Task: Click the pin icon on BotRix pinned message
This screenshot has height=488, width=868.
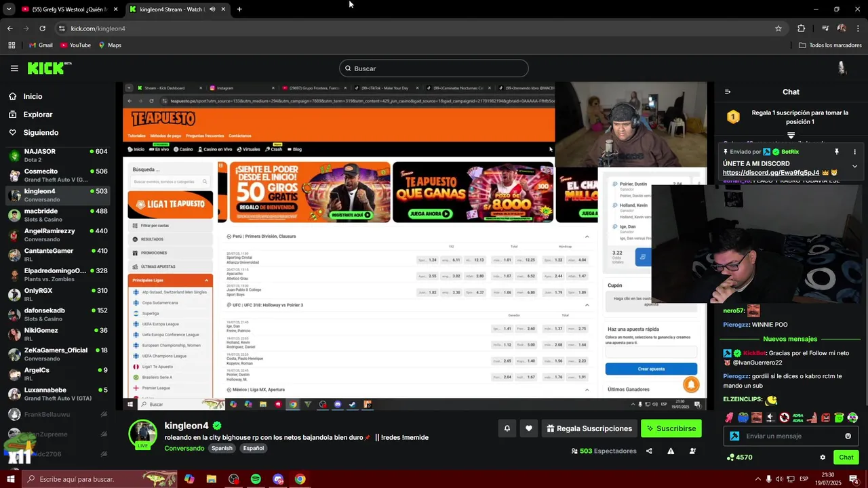Action: tap(837, 152)
